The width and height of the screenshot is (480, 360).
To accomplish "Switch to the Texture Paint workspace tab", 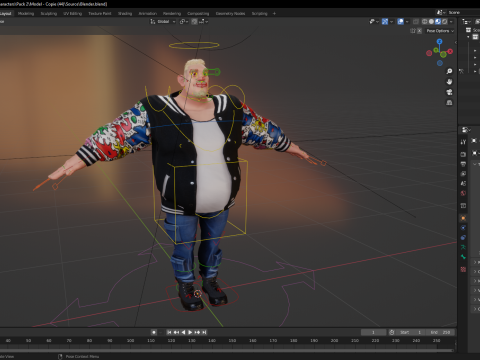I will pos(100,13).
